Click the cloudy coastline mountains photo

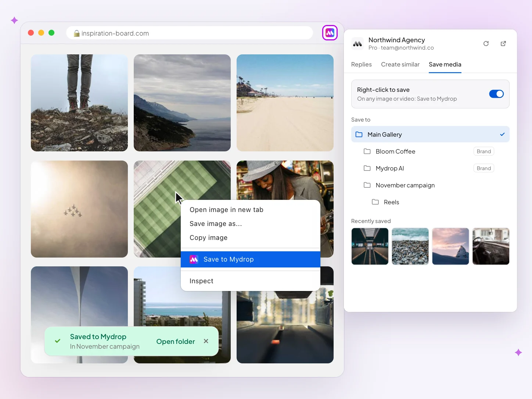(182, 103)
